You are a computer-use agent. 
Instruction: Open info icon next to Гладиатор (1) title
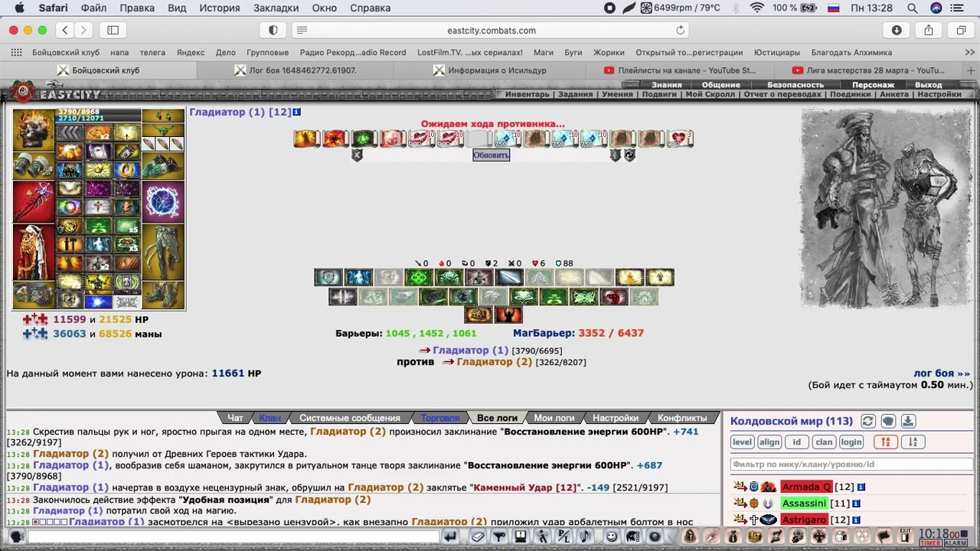tap(296, 112)
